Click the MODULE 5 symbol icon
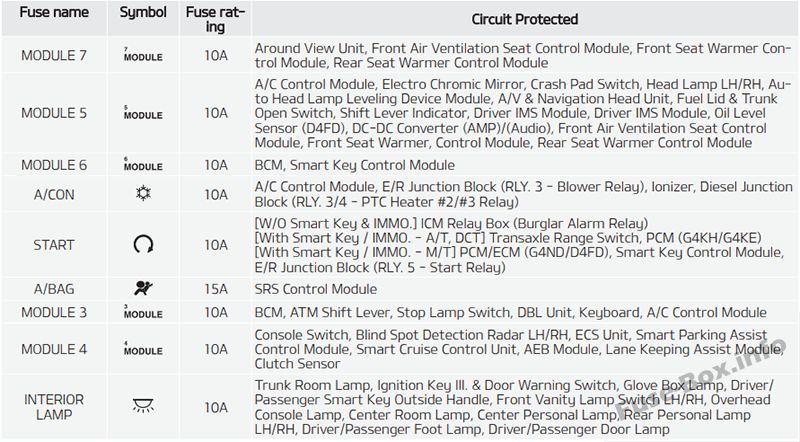Viewport: 800px width, 442px height. (x=142, y=113)
